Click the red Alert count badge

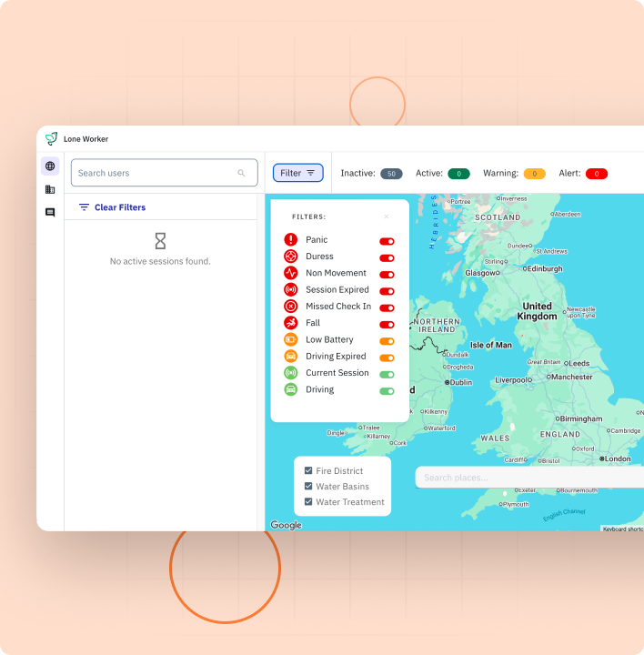tap(597, 174)
